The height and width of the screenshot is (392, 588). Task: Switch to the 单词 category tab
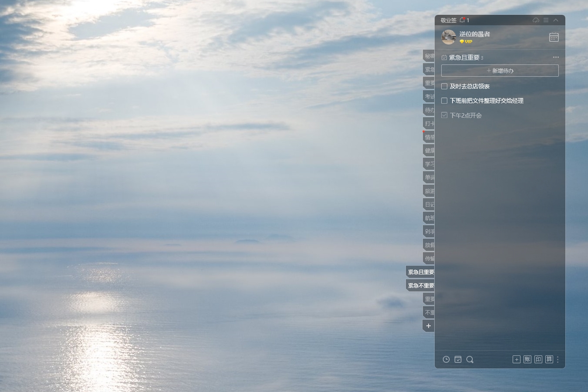click(x=429, y=177)
